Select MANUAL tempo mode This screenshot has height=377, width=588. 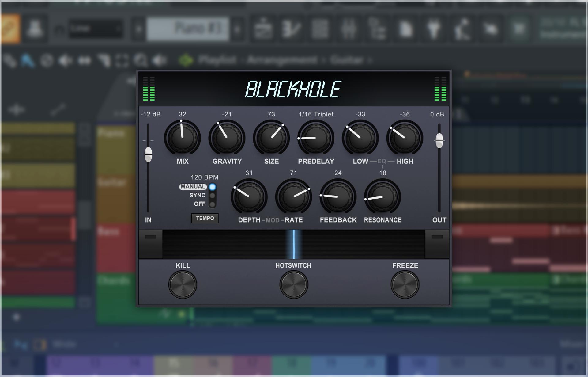point(212,187)
